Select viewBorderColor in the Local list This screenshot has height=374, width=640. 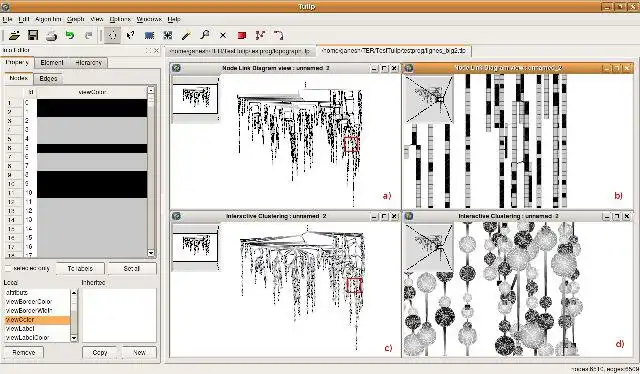[37, 302]
